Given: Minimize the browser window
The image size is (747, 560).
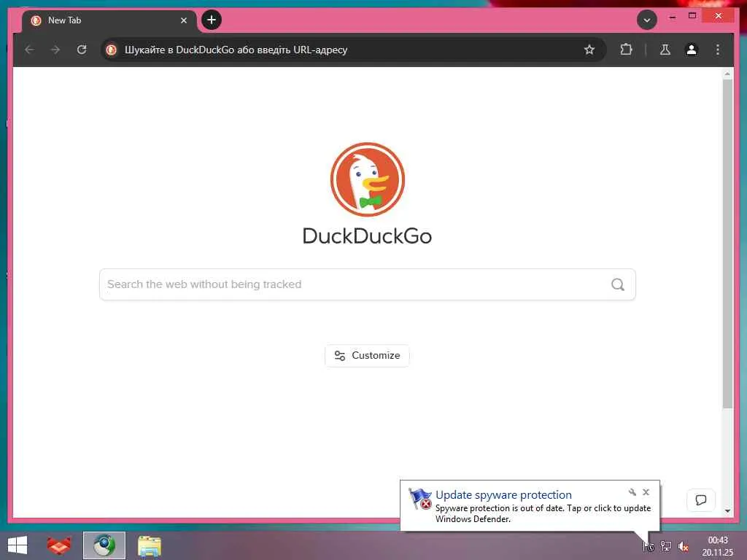Looking at the screenshot, I should (672, 17).
